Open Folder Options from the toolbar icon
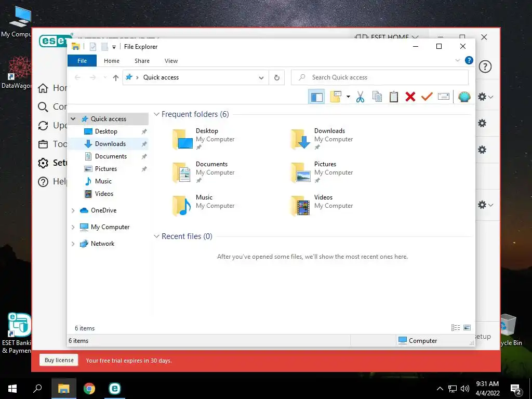Image resolution: width=532 pixels, height=399 pixels. (x=336, y=97)
